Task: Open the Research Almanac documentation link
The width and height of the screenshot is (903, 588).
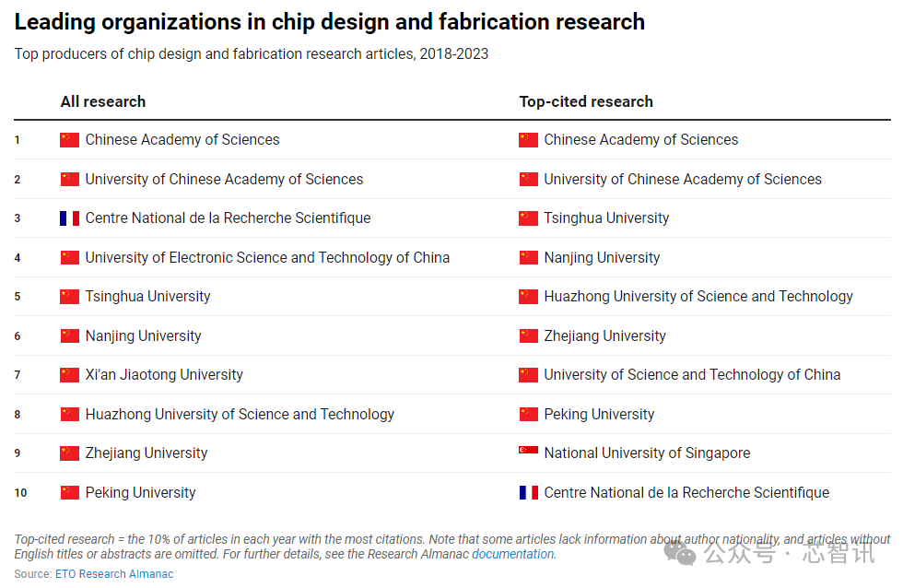Action: pyautogui.click(x=513, y=554)
